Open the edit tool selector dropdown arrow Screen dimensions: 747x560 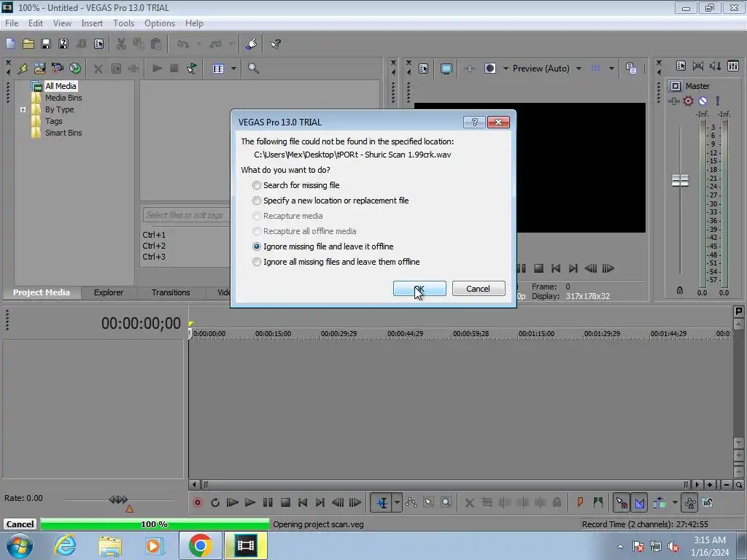[397, 502]
